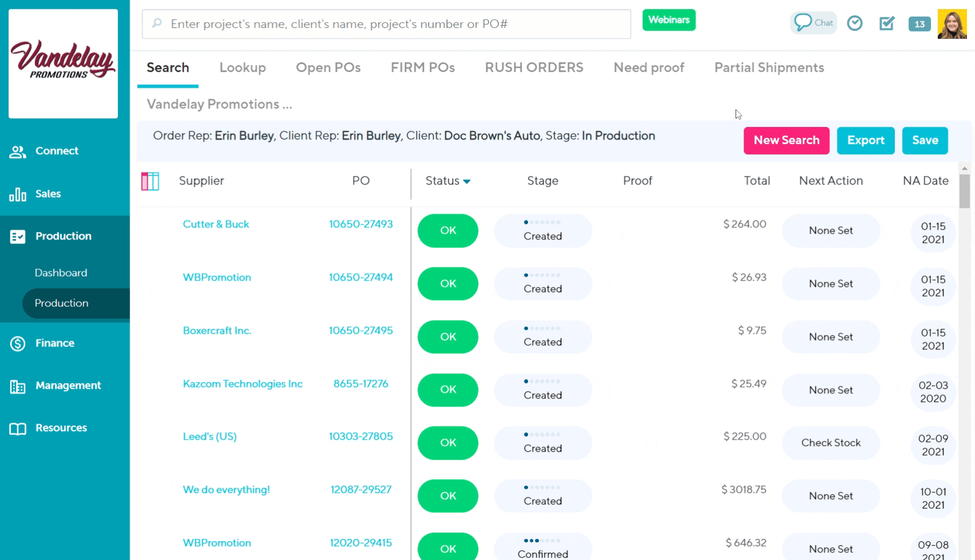This screenshot has height=560, width=975.
Task: Open Resources section in the sidebar
Action: pyautogui.click(x=61, y=428)
